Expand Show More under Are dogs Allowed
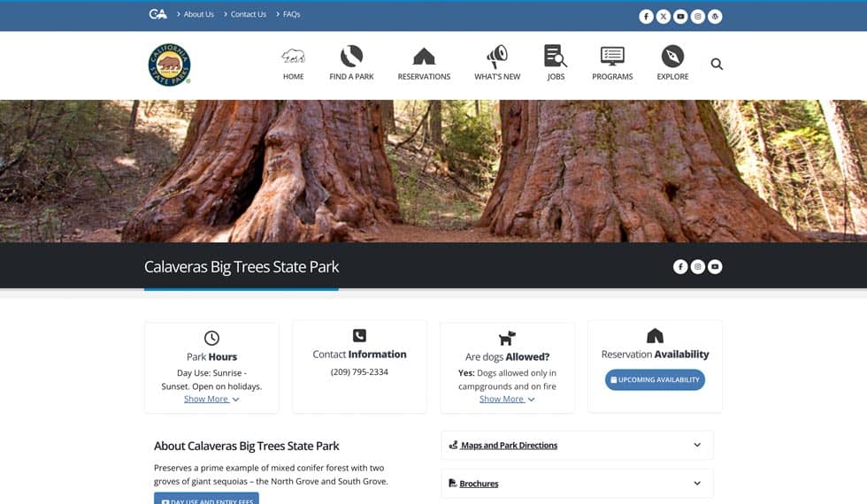 click(507, 399)
